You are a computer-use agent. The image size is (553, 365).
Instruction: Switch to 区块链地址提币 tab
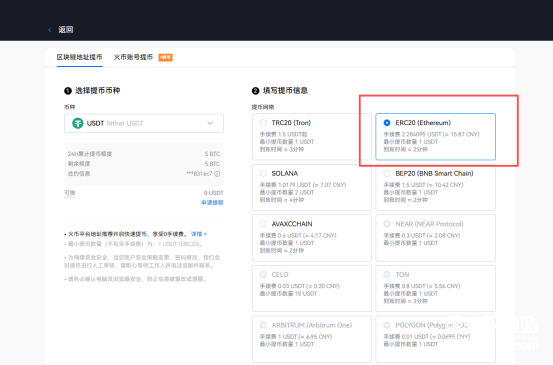click(x=80, y=57)
